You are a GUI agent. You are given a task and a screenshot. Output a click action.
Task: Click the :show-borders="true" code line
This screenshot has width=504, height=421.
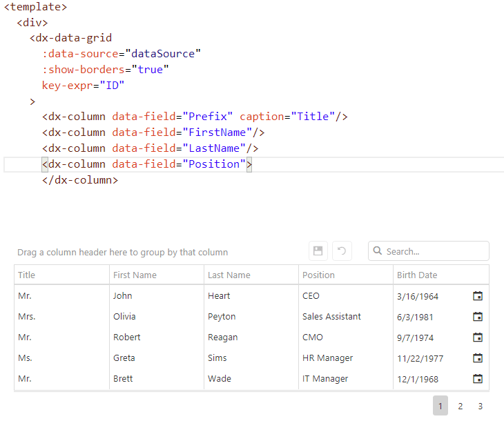(x=106, y=70)
